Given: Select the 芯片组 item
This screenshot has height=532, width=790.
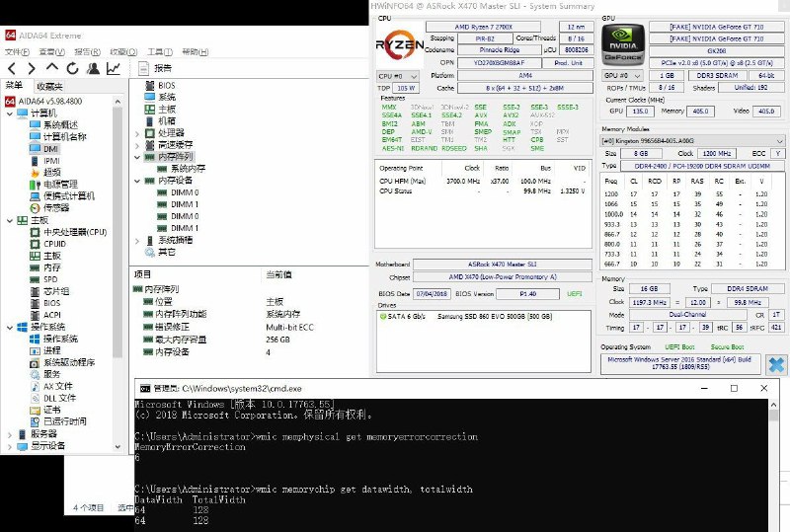Looking at the screenshot, I should click(x=56, y=291).
